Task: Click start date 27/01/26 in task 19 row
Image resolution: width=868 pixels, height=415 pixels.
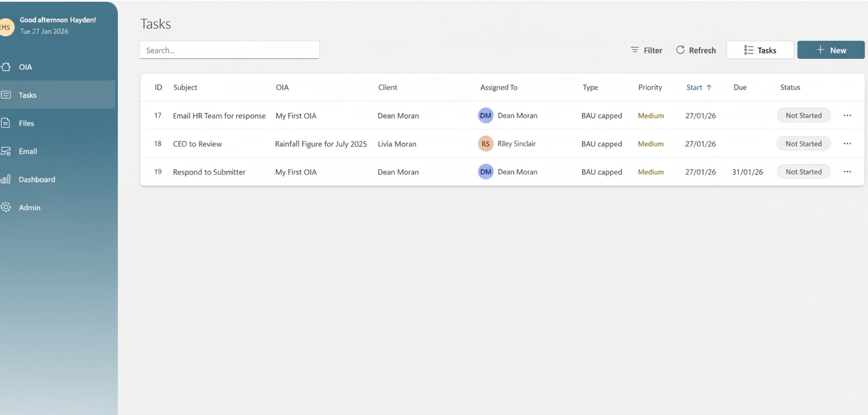Action: pyautogui.click(x=701, y=172)
